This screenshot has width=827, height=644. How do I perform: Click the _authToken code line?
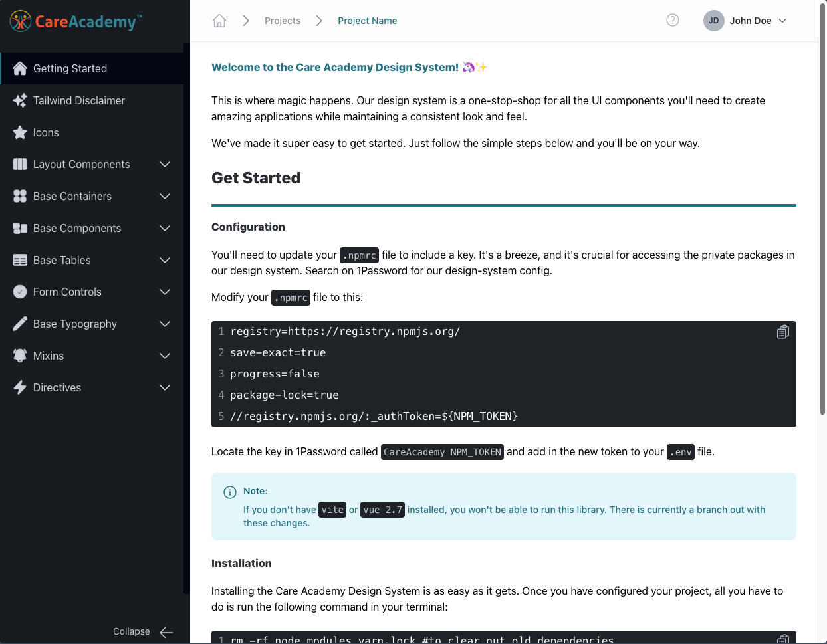374,416
